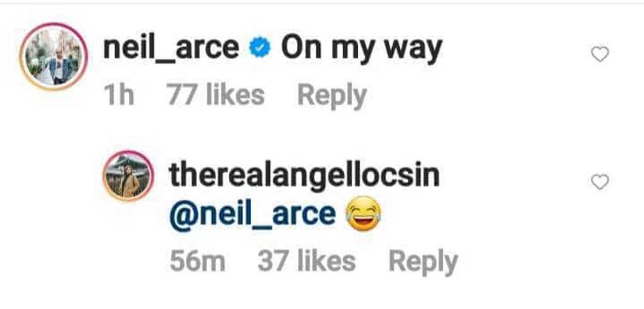Like neil_arce's "On my way" comment

600,55
